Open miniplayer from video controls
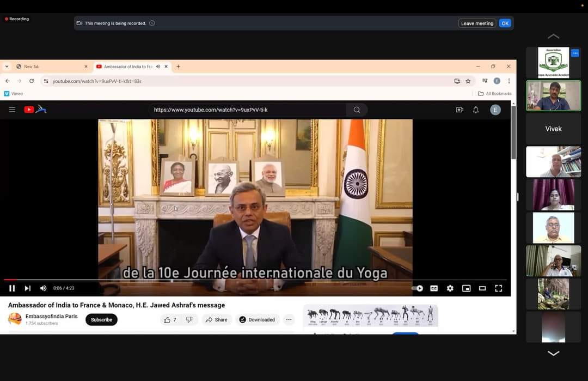 pos(466,288)
